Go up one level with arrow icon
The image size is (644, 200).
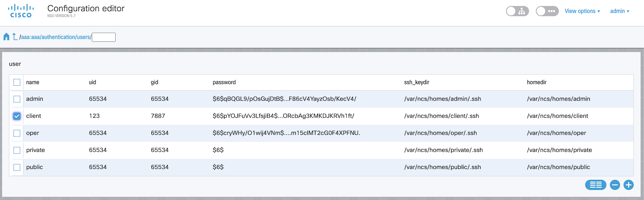coord(15,37)
